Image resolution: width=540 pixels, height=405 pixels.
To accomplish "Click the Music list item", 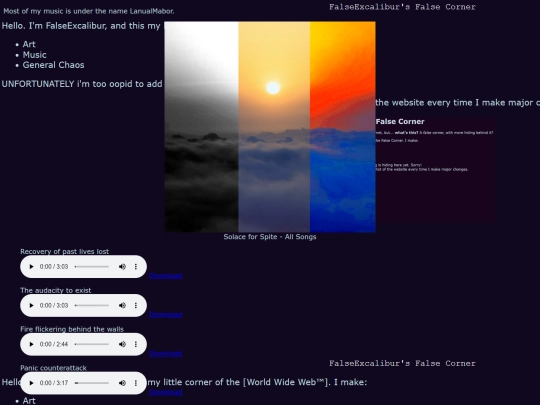I will point(34,55).
